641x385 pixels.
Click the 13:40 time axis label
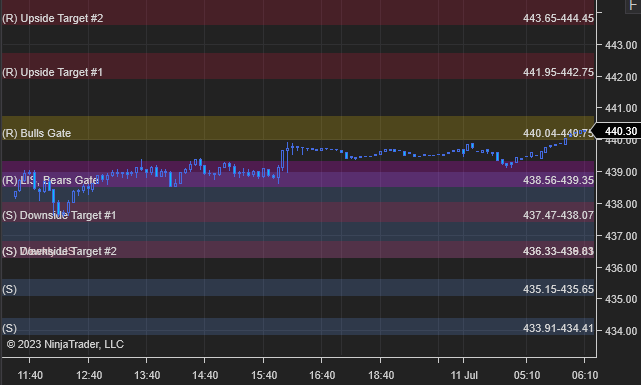(147, 375)
